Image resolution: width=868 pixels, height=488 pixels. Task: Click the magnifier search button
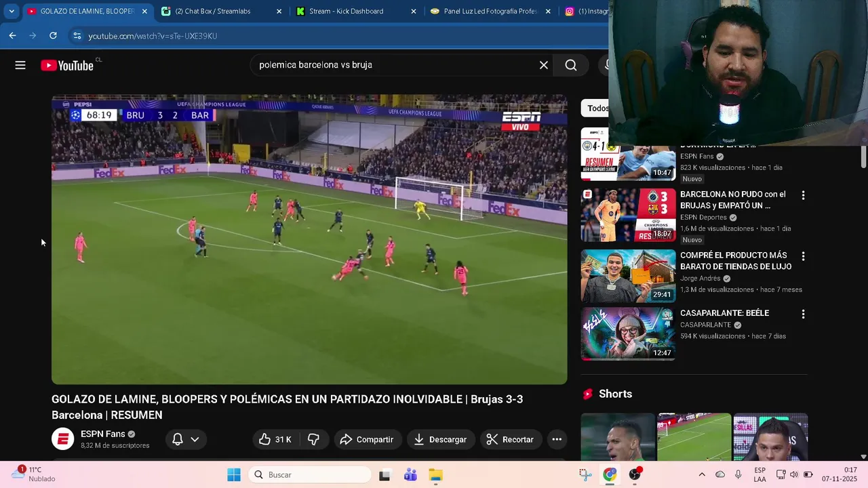[x=570, y=65]
